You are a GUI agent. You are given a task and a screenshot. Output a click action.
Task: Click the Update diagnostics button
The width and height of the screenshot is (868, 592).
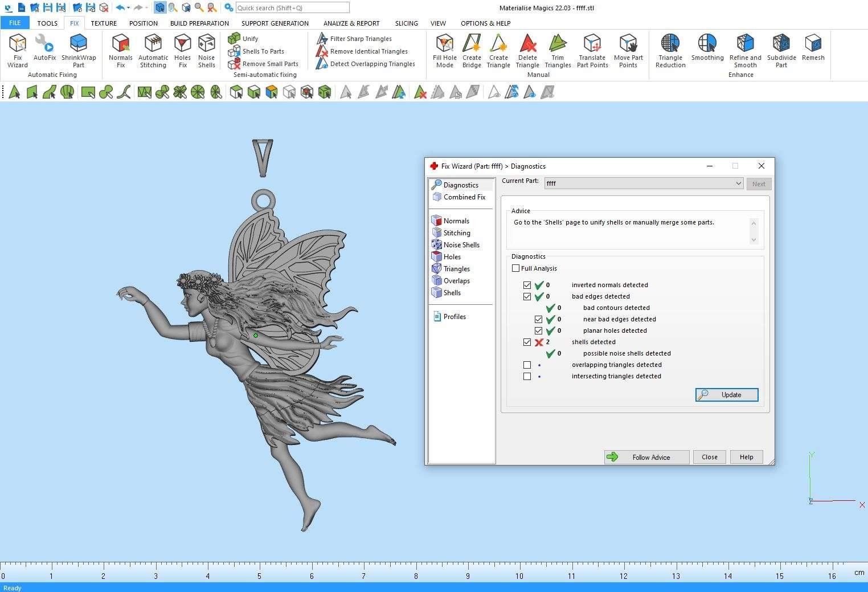coord(727,395)
